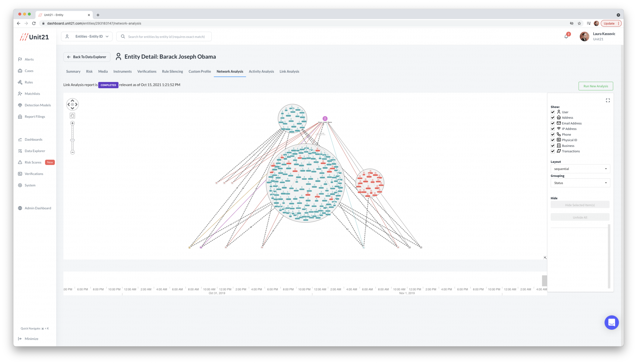
Task: Click the zoom-out minus icon on graph
Action: click(72, 152)
